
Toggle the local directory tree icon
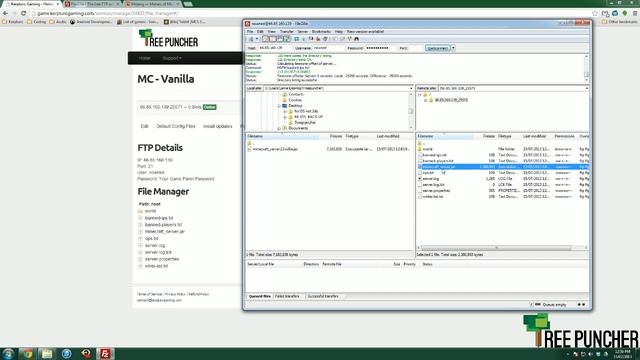(x=273, y=39)
